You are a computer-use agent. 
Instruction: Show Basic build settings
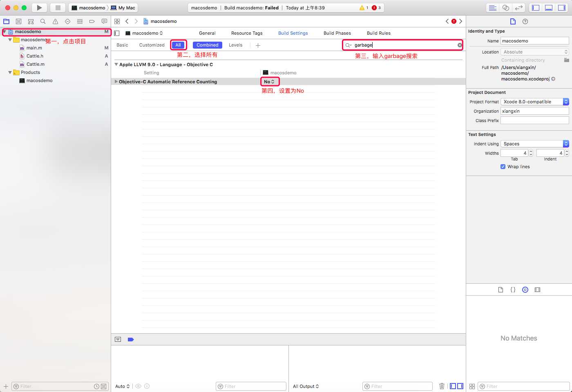pos(122,45)
